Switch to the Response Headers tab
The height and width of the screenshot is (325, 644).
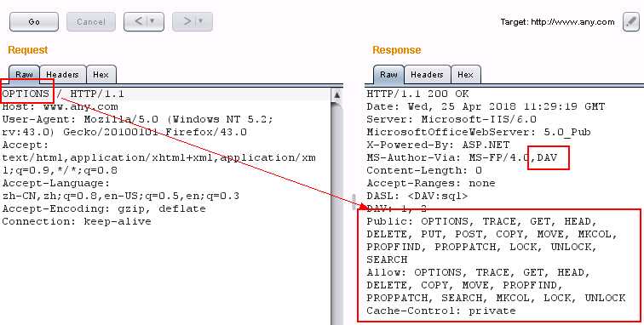(427, 75)
